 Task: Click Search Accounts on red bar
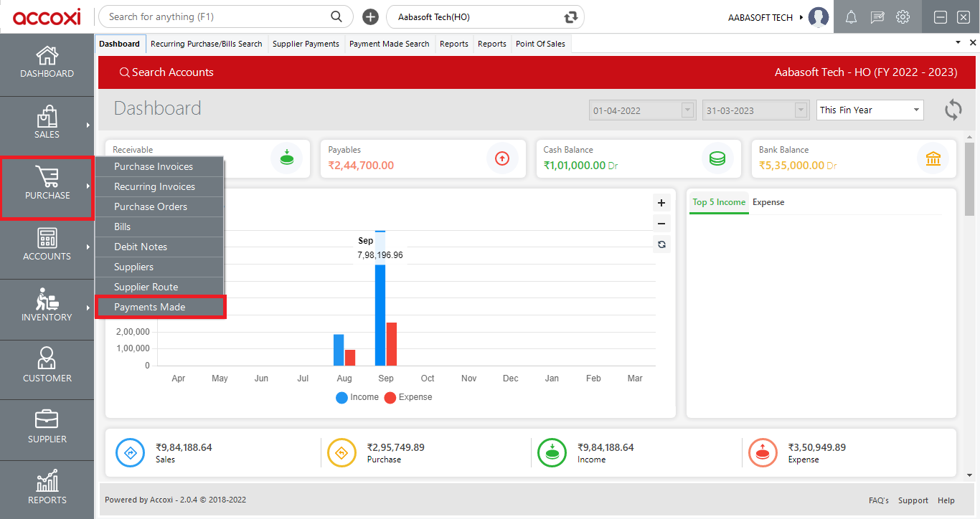tap(166, 72)
